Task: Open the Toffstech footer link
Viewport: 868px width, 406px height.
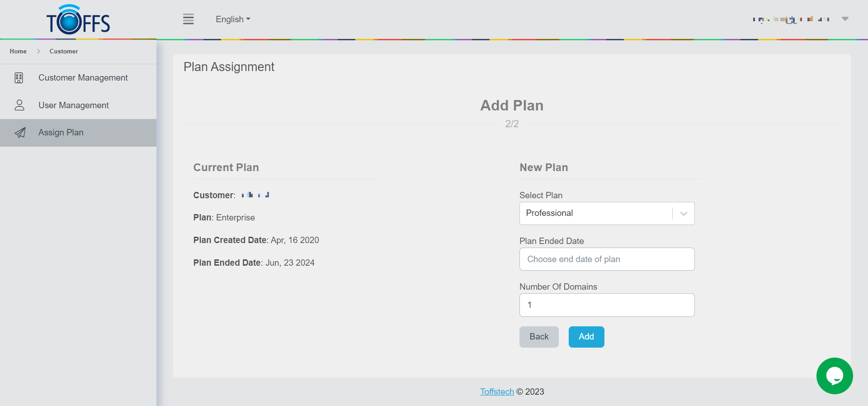Action: pyautogui.click(x=497, y=392)
